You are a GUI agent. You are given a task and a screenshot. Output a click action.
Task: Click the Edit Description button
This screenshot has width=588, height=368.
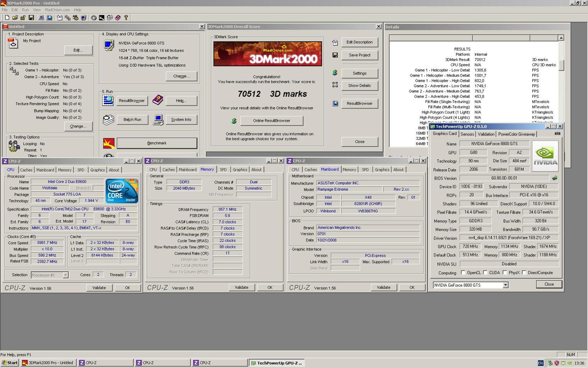point(359,42)
